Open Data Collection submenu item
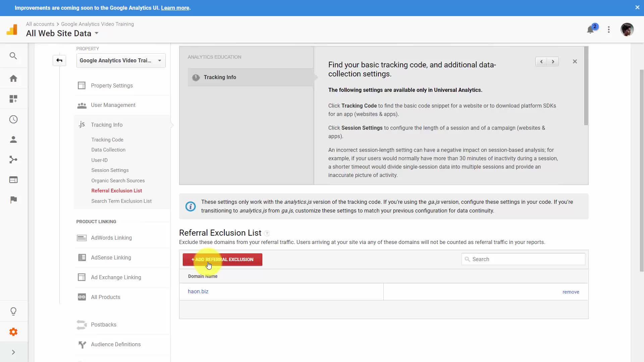 coord(108,150)
